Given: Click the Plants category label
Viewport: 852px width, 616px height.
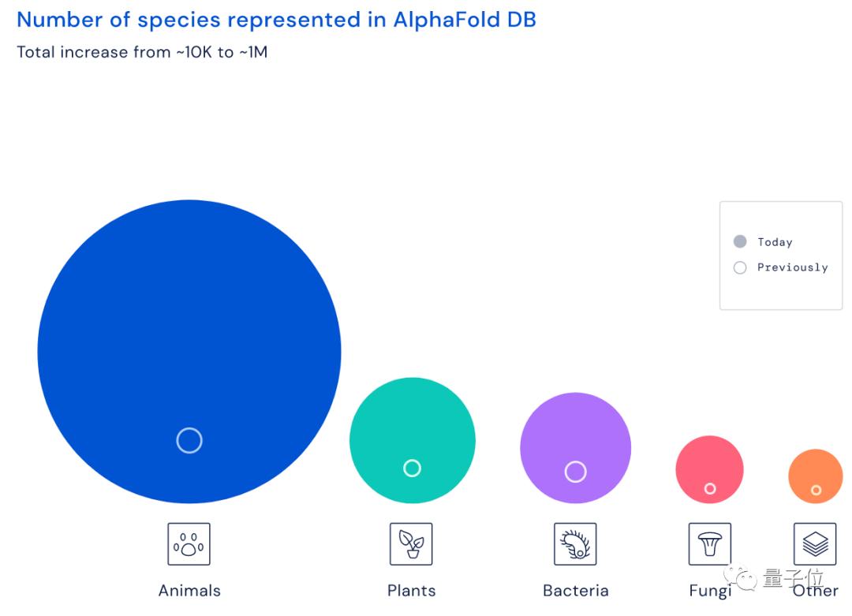Looking at the screenshot, I should (x=411, y=590).
